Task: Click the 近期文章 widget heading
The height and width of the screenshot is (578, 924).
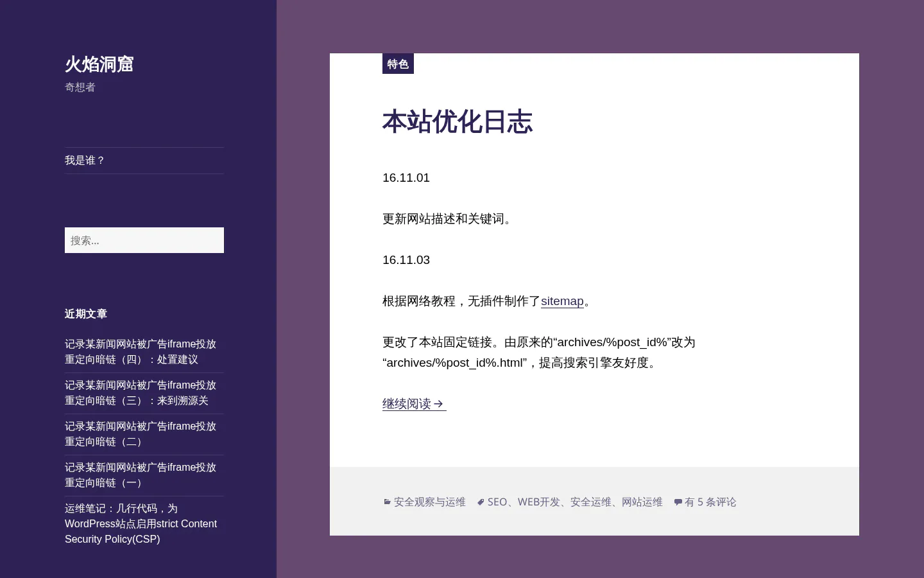Action: (86, 314)
